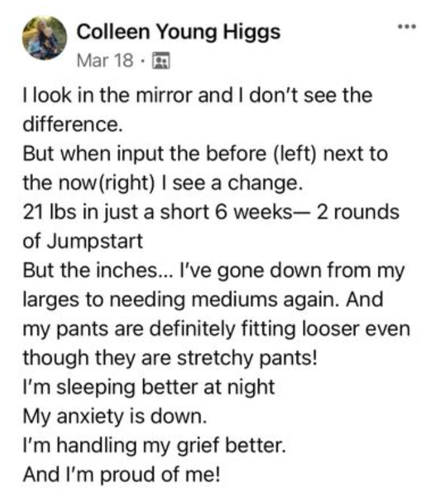The height and width of the screenshot is (504, 441).
Task: Open Colleen Young Higgs profile picture
Action: 44,38
